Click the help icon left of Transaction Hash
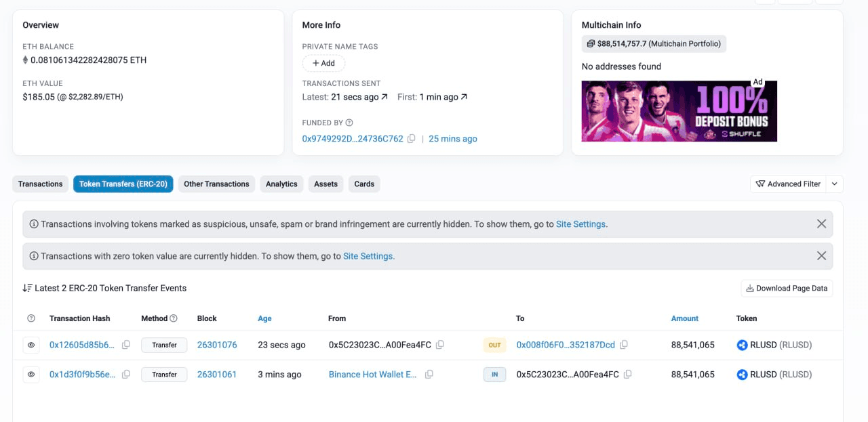This screenshot has width=868, height=422. 31,318
